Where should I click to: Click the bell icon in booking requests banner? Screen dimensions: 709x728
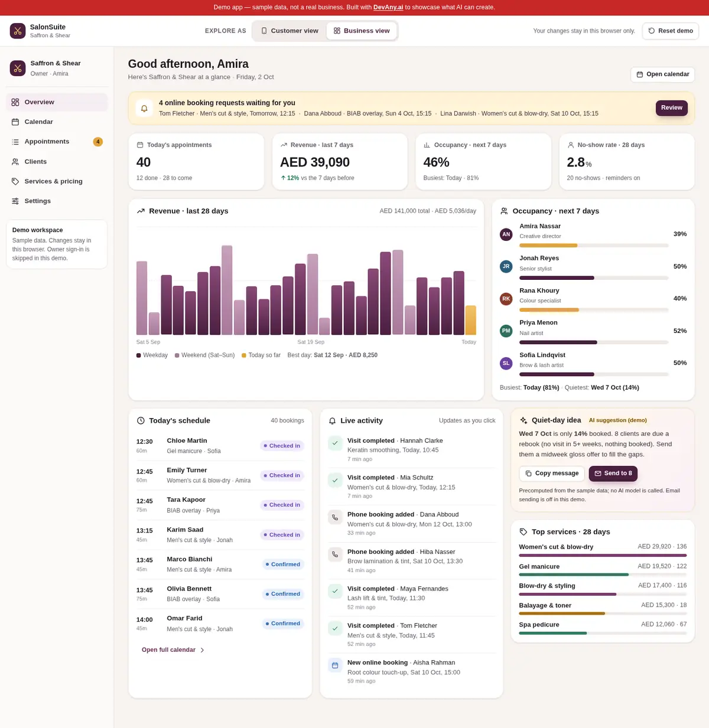[x=144, y=108]
